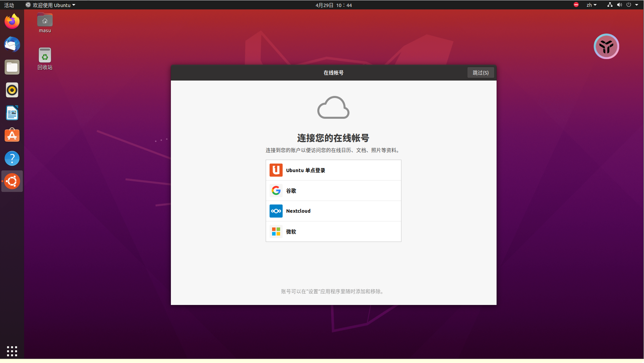Open the Files manager in dock

pos(12,67)
